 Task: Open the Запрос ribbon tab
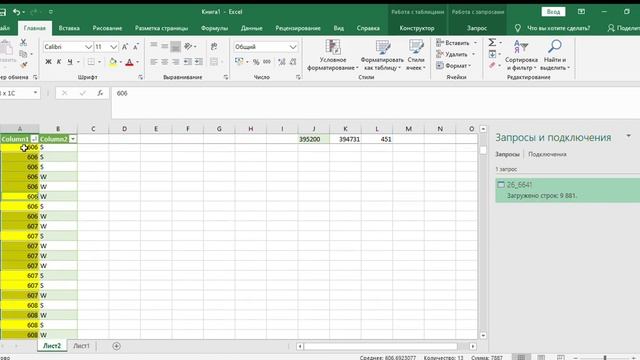pyautogui.click(x=477, y=28)
